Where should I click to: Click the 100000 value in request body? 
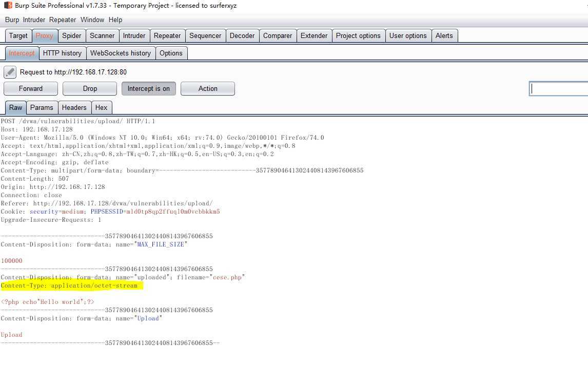(x=12, y=261)
